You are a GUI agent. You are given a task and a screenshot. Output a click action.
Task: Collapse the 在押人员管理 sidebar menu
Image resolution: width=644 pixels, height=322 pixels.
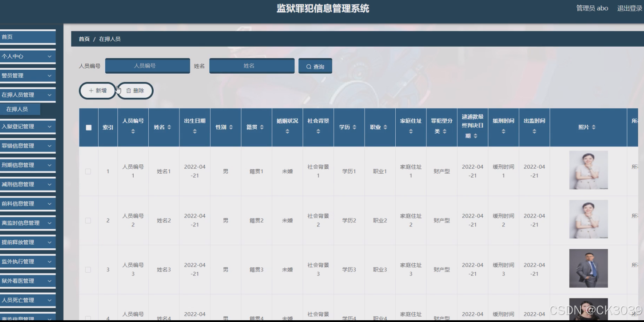28,95
